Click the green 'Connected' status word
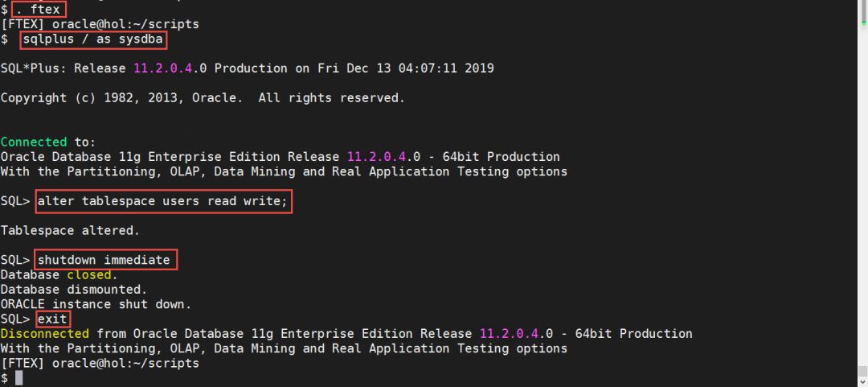This screenshot has height=387, width=868. tap(34, 142)
